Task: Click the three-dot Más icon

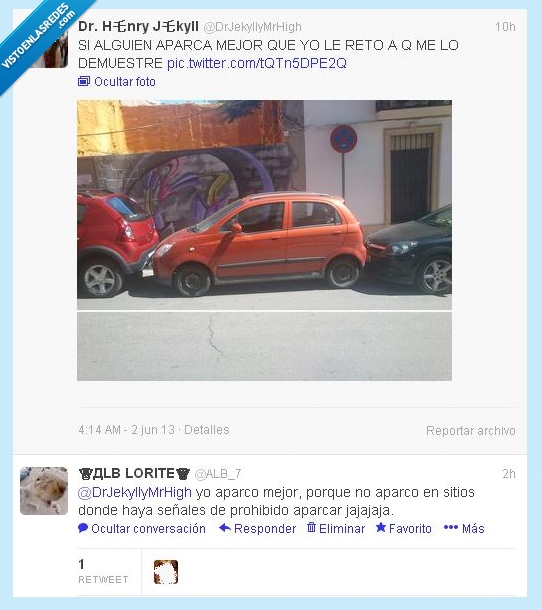Action: coord(451,528)
